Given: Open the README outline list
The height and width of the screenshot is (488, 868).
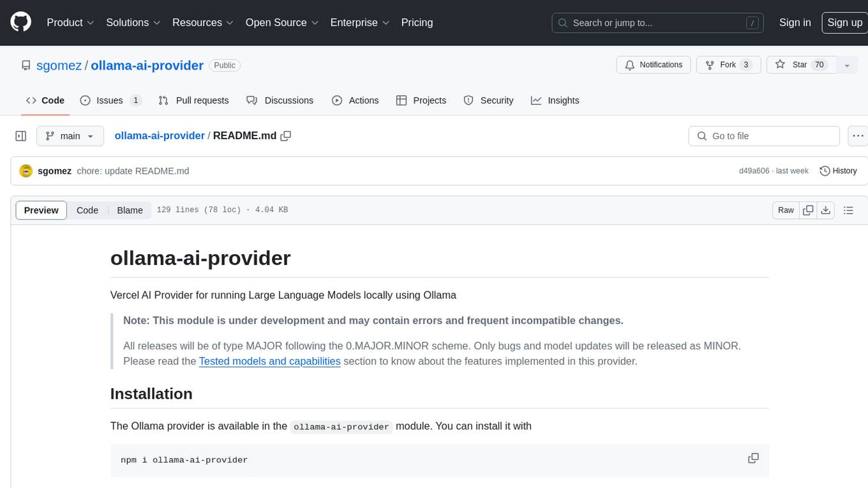Looking at the screenshot, I should [848, 210].
